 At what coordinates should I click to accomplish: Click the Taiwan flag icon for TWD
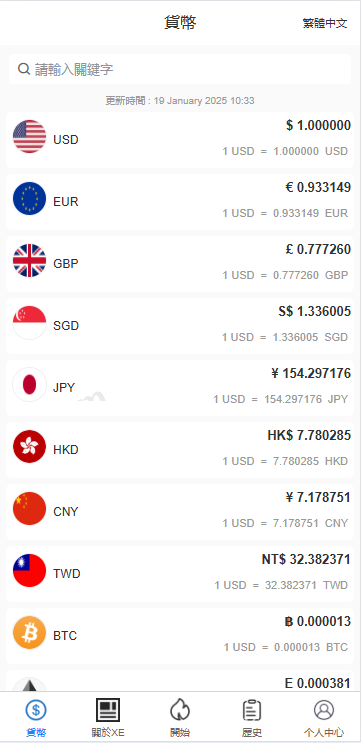[29, 571]
